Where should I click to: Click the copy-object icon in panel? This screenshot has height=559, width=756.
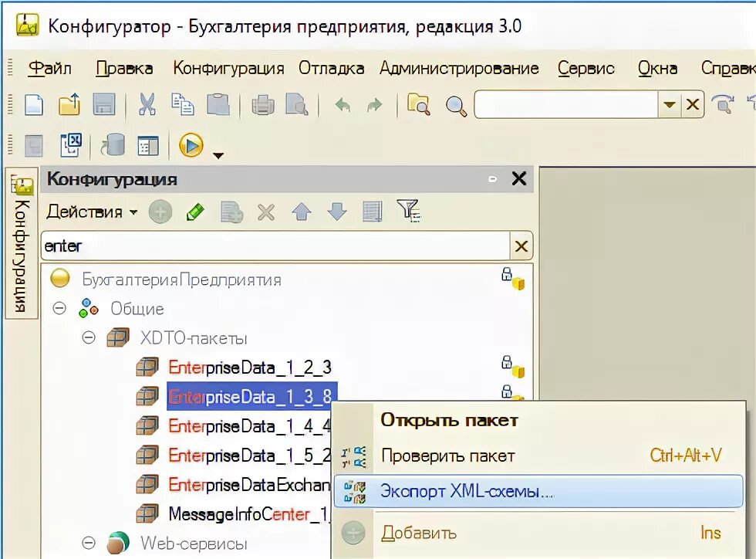pyautogui.click(x=231, y=212)
